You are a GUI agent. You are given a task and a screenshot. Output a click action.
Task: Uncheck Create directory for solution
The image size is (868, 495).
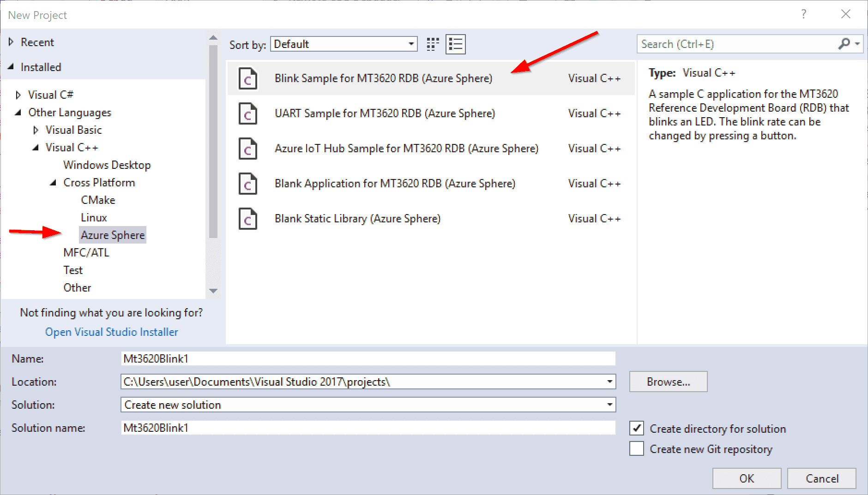pos(637,428)
